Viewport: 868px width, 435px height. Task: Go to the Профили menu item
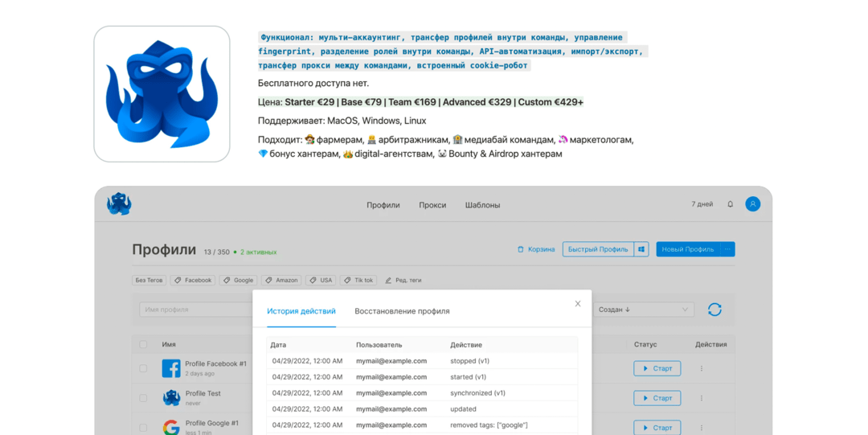pos(383,205)
